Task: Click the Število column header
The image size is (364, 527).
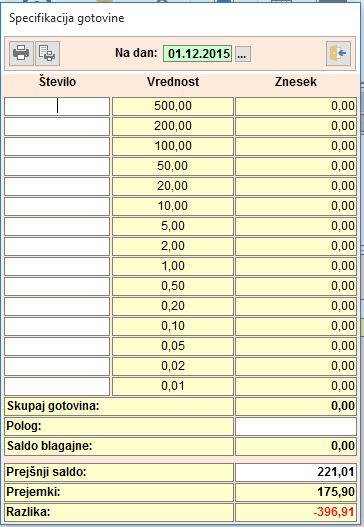Action: pyautogui.click(x=57, y=82)
